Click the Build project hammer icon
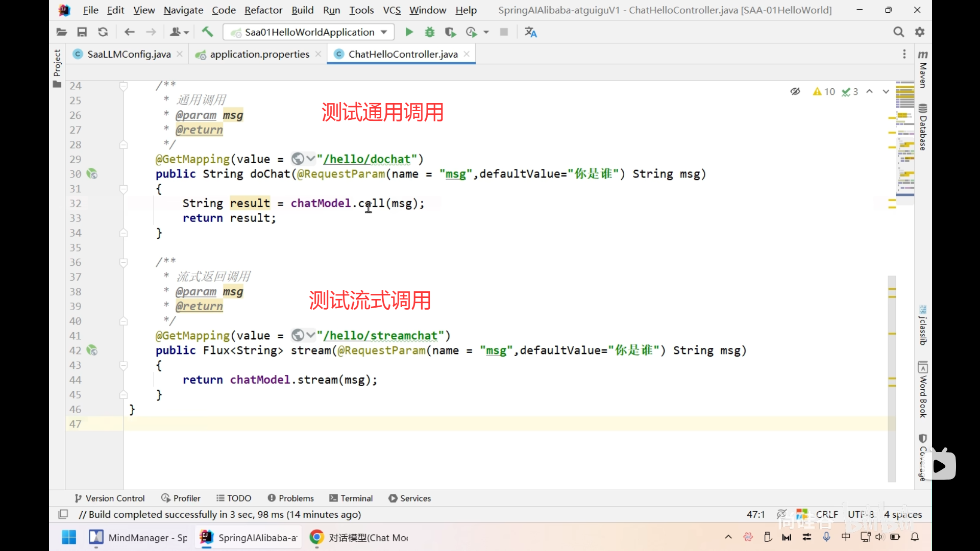 (x=207, y=32)
